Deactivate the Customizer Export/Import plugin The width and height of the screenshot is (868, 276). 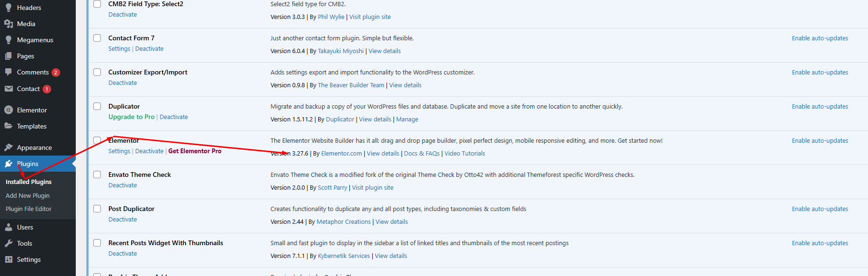point(123,83)
